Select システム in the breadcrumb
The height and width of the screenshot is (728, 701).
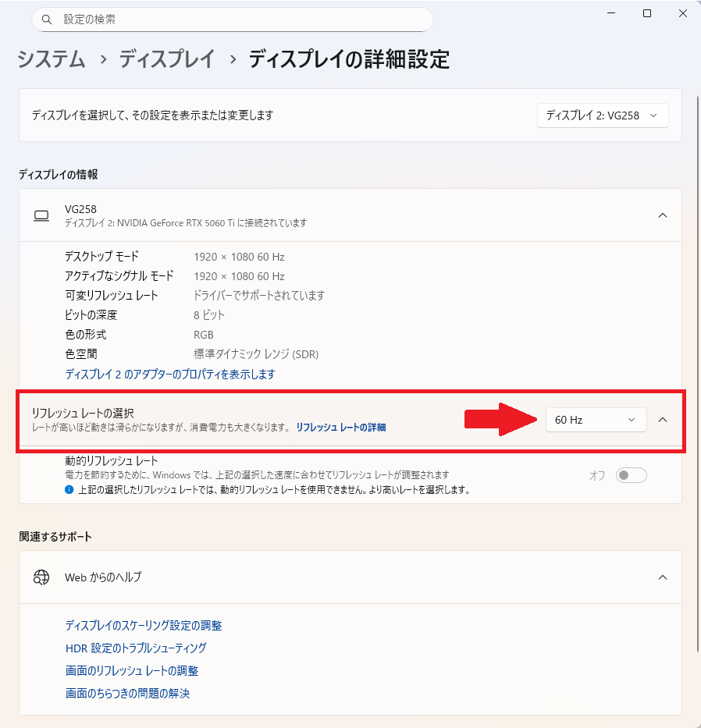[x=50, y=60]
